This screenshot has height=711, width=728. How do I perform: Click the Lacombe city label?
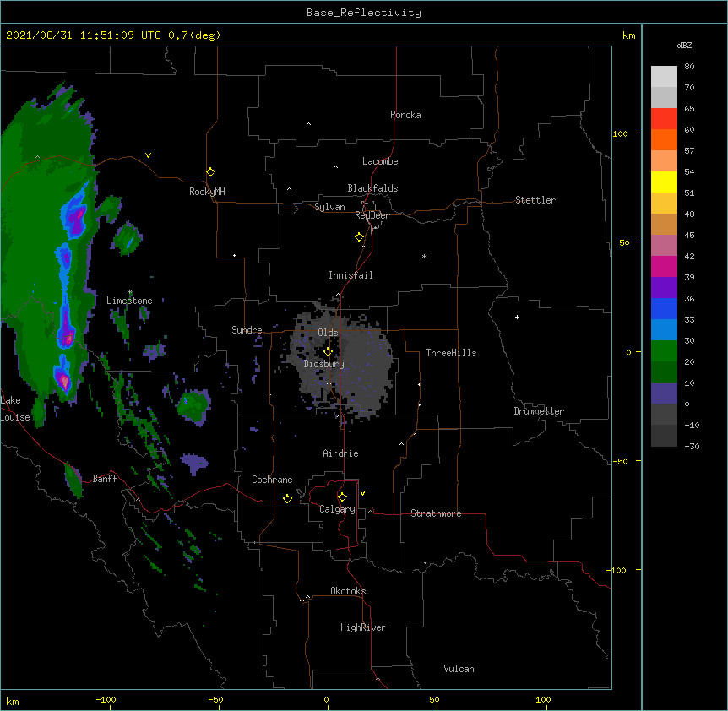tap(380, 161)
